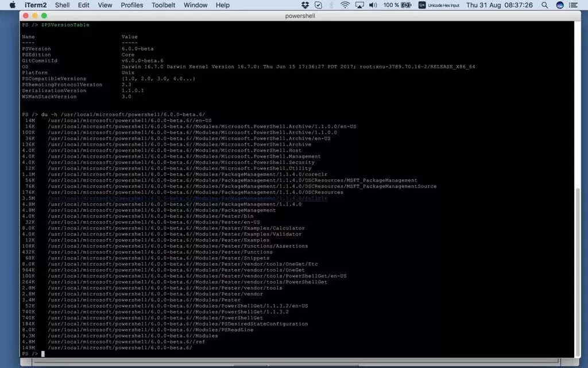Screen dimensions: 588x368
Task: Open the Edit menu
Action: 83,5
